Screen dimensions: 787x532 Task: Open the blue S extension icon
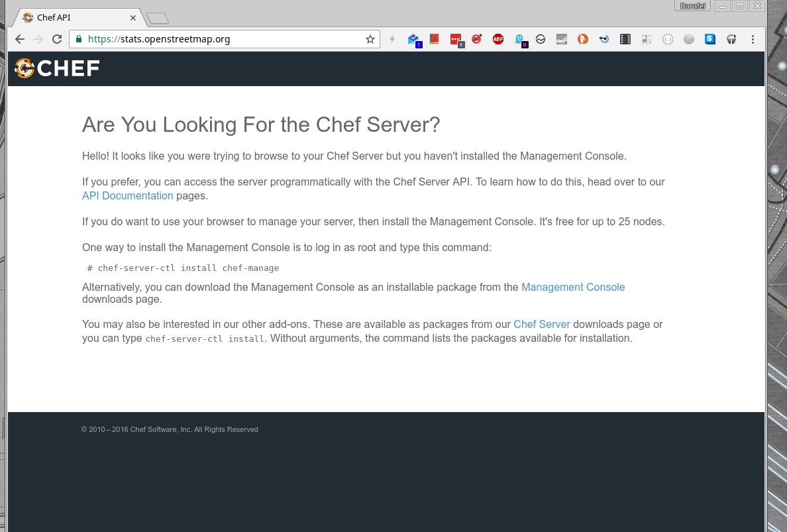coord(709,39)
